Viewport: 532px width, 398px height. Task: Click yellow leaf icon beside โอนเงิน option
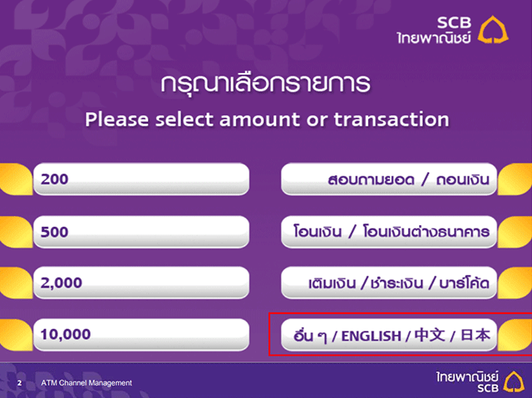coord(515,232)
